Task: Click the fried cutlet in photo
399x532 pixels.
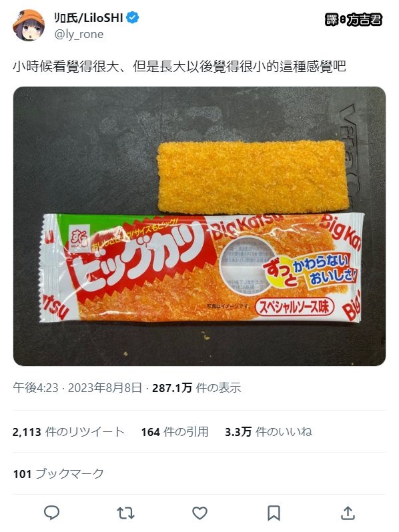Action: tap(253, 177)
